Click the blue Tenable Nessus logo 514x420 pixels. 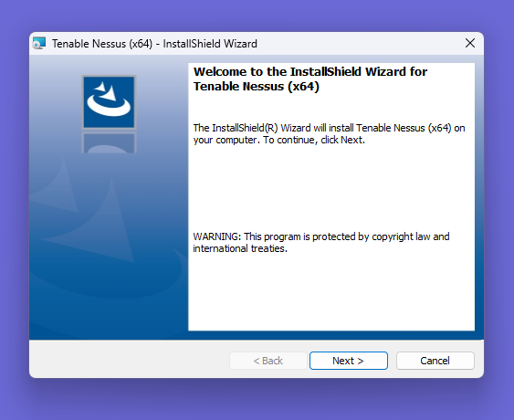click(109, 102)
